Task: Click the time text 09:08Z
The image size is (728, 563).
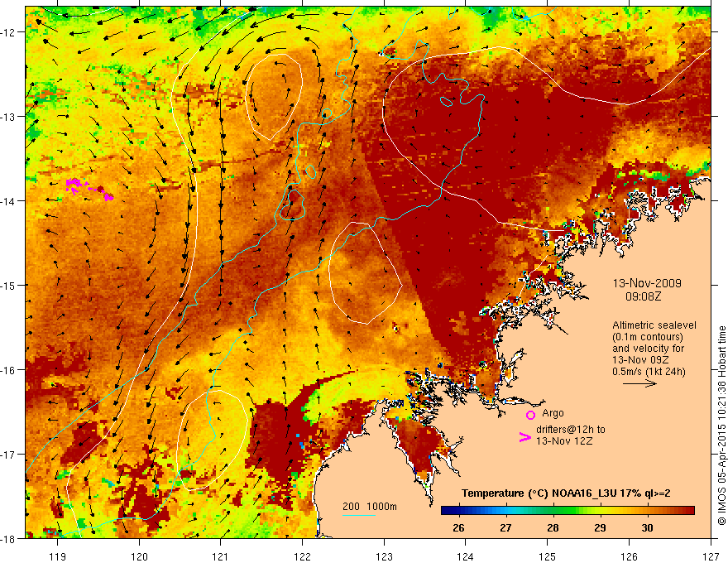Action: click(x=643, y=296)
